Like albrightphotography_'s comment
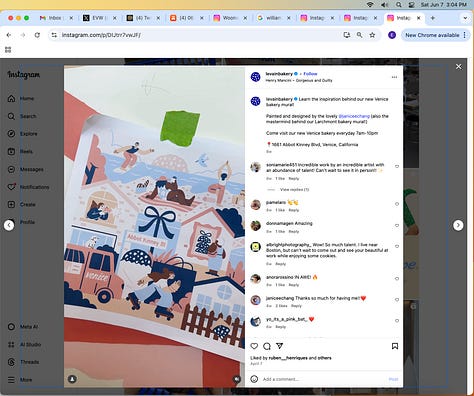This screenshot has width=474, height=396. (x=397, y=246)
